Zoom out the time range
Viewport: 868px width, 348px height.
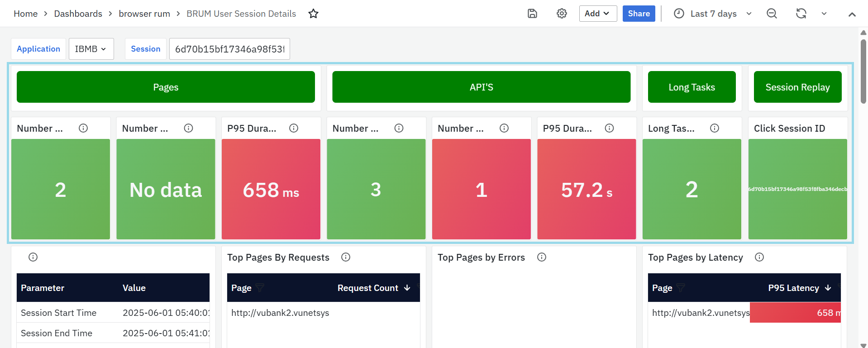click(x=772, y=14)
